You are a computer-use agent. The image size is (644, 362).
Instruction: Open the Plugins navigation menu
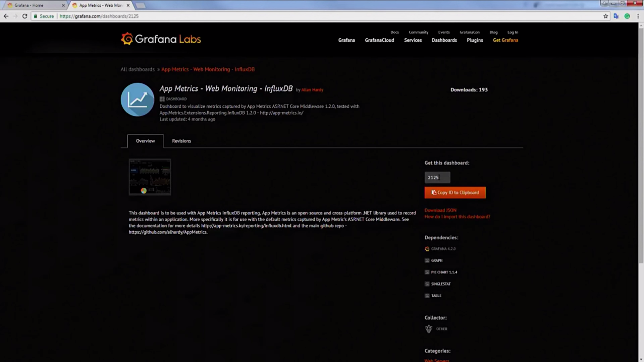pyautogui.click(x=475, y=40)
